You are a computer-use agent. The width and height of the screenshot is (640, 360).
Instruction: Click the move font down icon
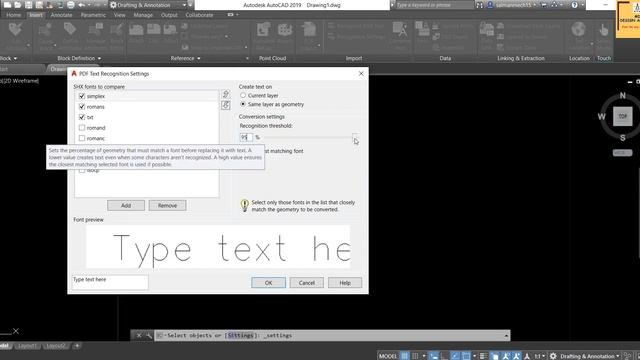pos(226,105)
